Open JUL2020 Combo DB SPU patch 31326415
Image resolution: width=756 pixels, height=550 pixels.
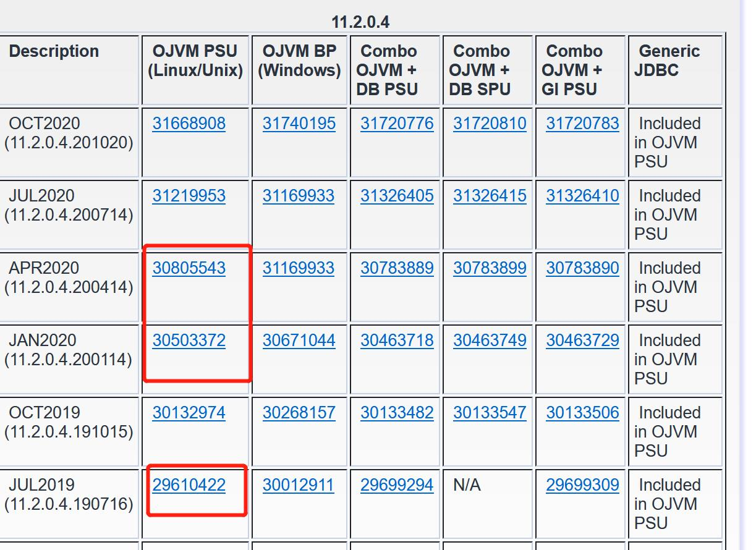[490, 196]
